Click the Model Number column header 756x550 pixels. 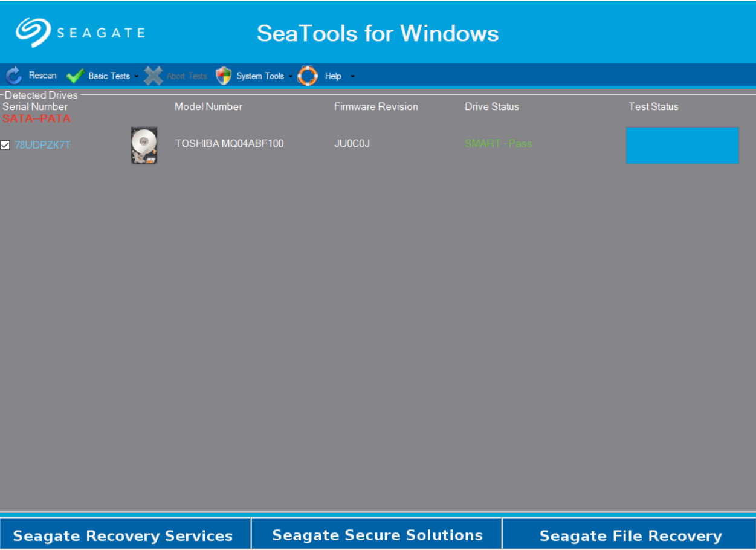208,107
